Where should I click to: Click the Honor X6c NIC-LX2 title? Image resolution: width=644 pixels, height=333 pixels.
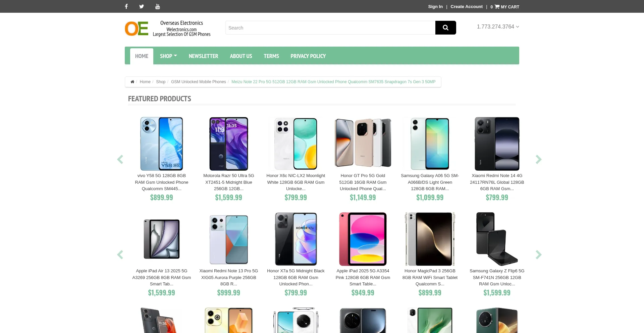tap(296, 182)
